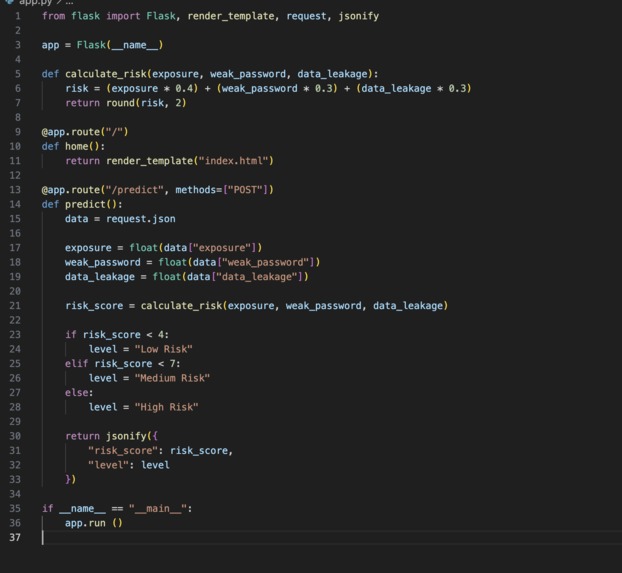Click the "__main__" string on line 35
Screen dimensions: 622x573
click(x=158, y=509)
